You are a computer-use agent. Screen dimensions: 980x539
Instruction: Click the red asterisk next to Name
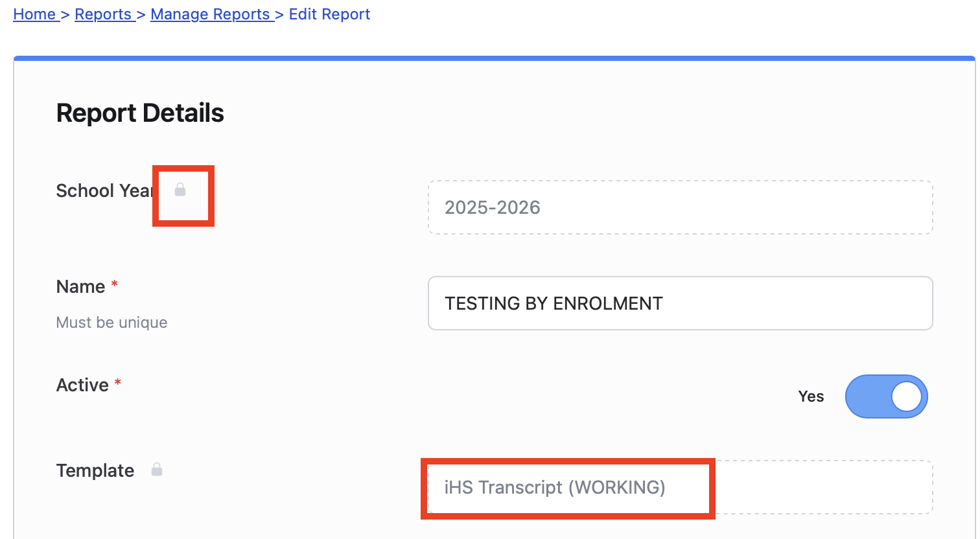point(115,284)
